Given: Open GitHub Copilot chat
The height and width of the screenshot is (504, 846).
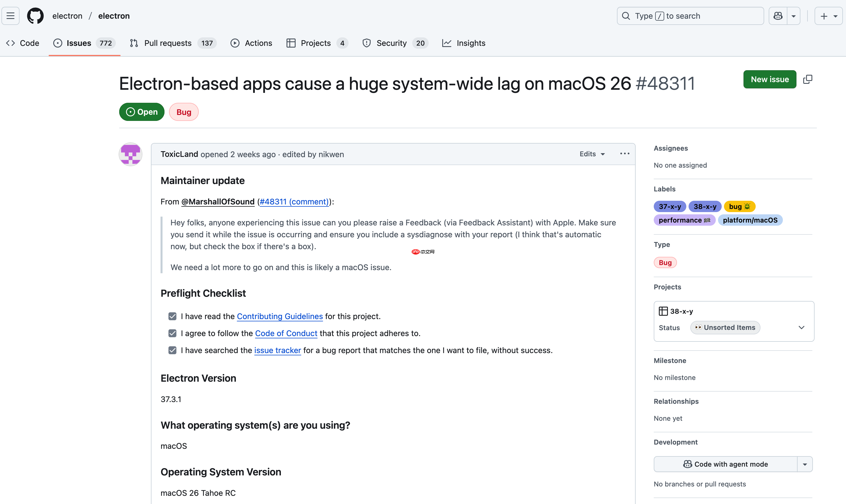Looking at the screenshot, I should [x=777, y=16].
